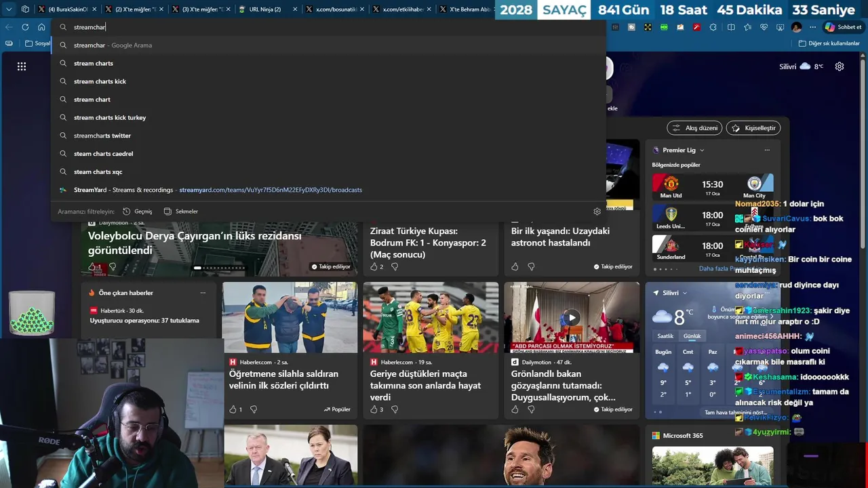Viewport: 868px width, 488px height.
Task: Open the Favorites star list icon
Action: [747, 27]
